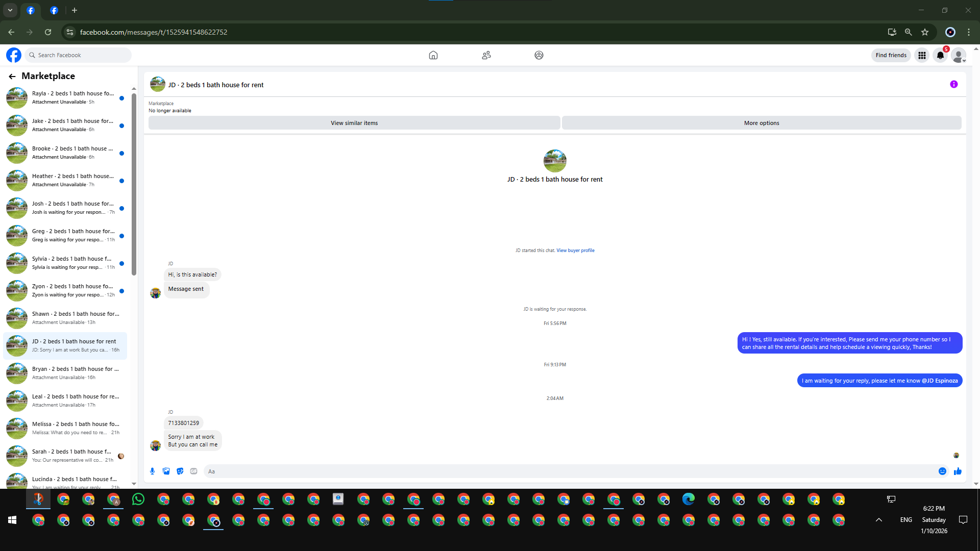Open the GIF picker icon
The image size is (980, 551).
point(193,471)
